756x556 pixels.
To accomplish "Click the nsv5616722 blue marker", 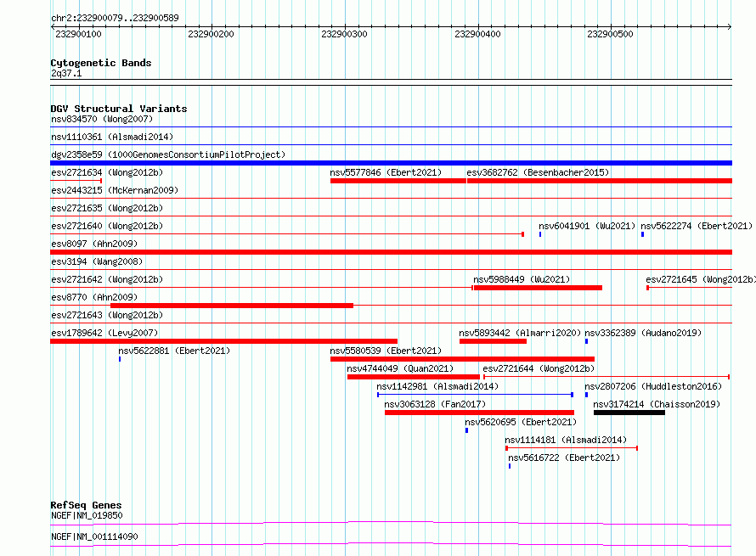I will coord(510,466).
